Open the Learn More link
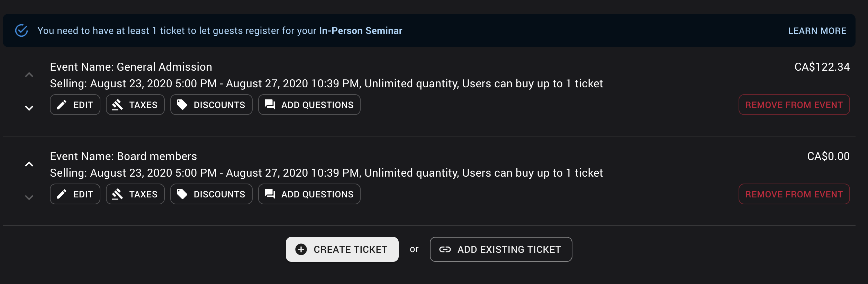Image resolution: width=868 pixels, height=284 pixels. click(817, 31)
